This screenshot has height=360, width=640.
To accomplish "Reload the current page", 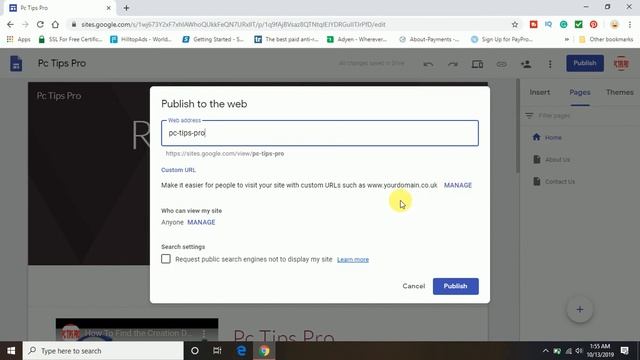I will click(x=40, y=24).
